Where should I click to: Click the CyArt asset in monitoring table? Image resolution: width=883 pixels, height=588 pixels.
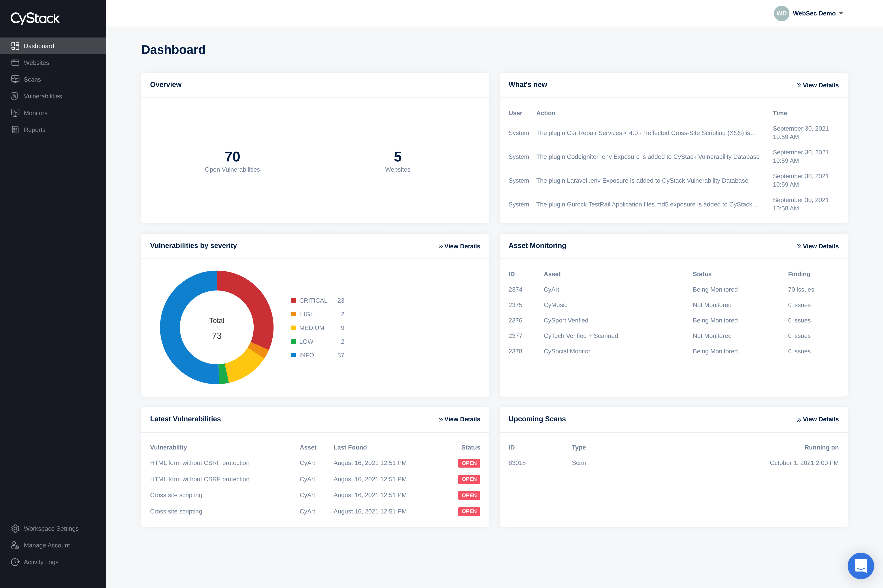click(x=551, y=289)
